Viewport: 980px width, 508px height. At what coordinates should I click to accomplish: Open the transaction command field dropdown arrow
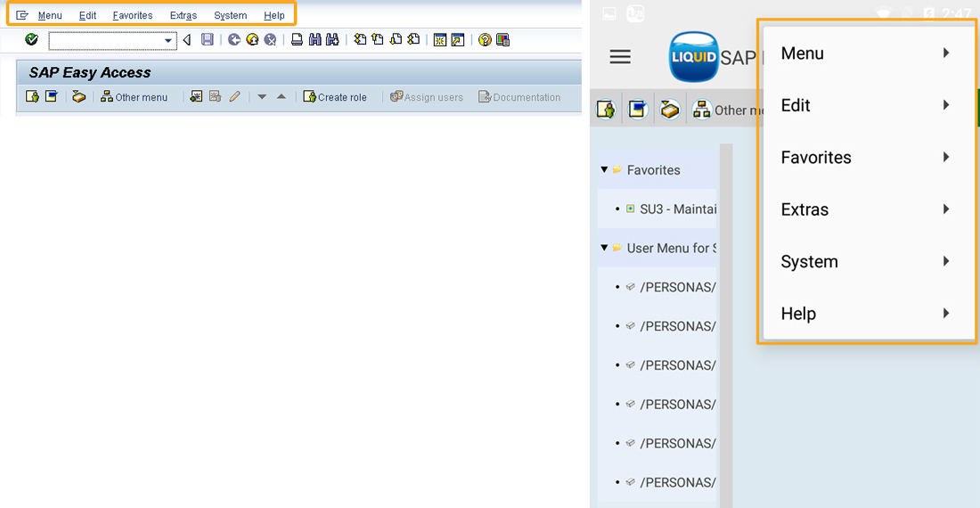[x=168, y=41]
